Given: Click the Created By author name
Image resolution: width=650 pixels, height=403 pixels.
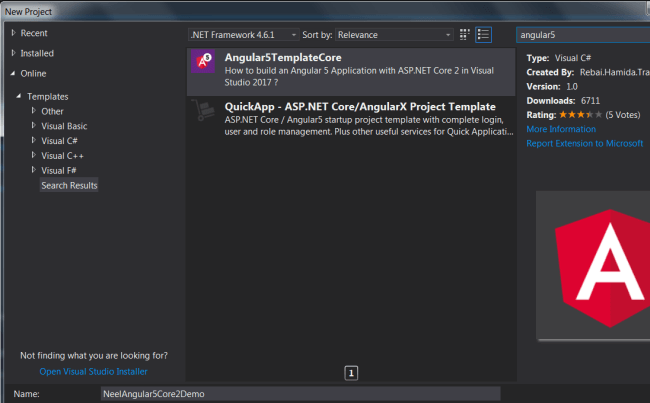Looking at the screenshot, I should click(x=615, y=73).
